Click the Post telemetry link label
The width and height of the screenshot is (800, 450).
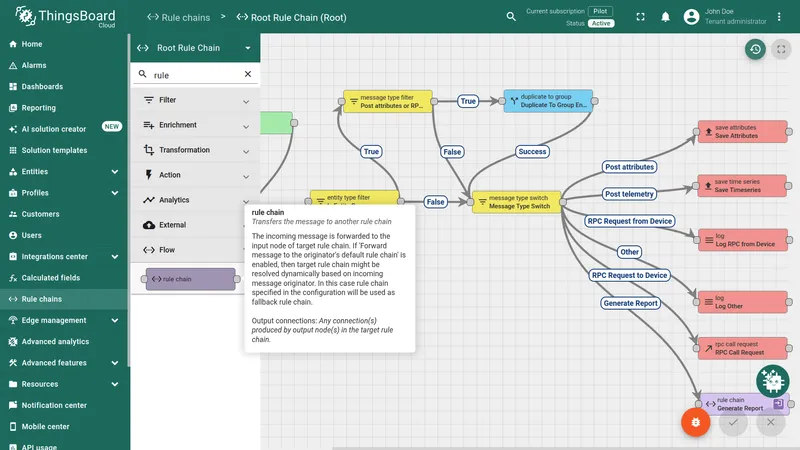coord(629,194)
